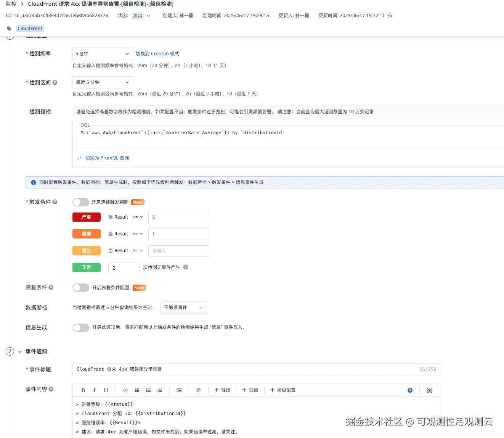504x438 pixels.
Task: Open the 状态 dropdown showing 启用
Action: click(x=141, y=16)
